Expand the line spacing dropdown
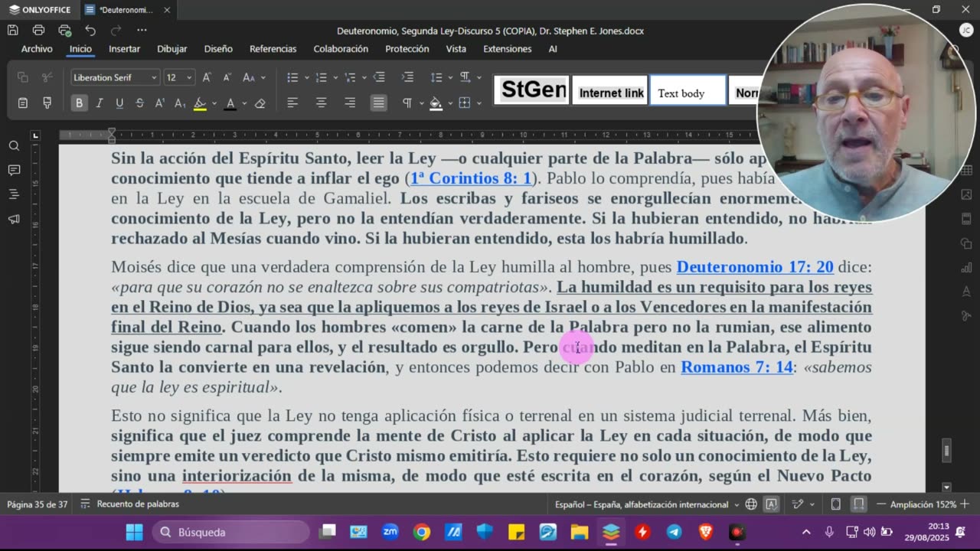The image size is (980, 551). point(449,77)
